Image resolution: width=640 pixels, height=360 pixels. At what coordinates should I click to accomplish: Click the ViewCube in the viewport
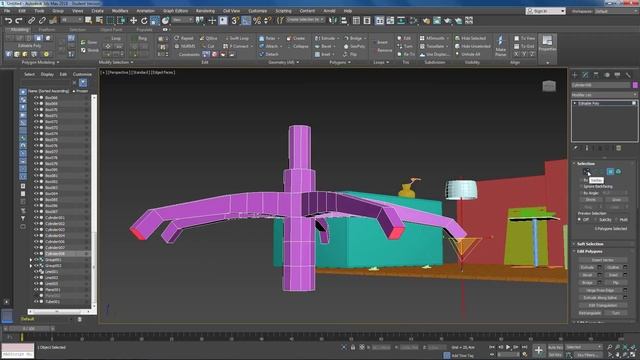pyautogui.click(x=549, y=86)
